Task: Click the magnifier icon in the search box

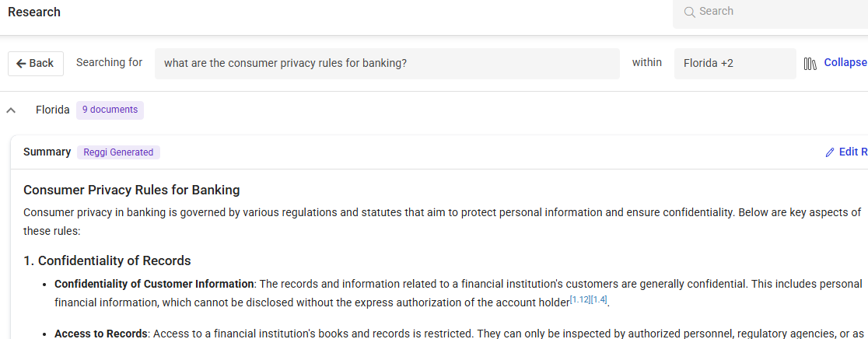Action: click(689, 12)
